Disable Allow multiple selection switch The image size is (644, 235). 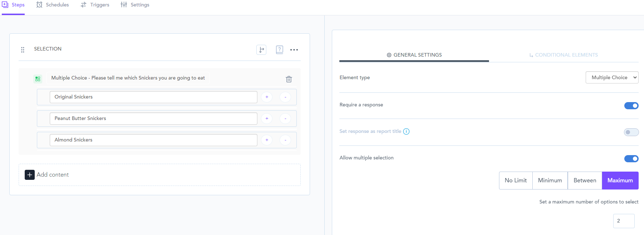631,159
